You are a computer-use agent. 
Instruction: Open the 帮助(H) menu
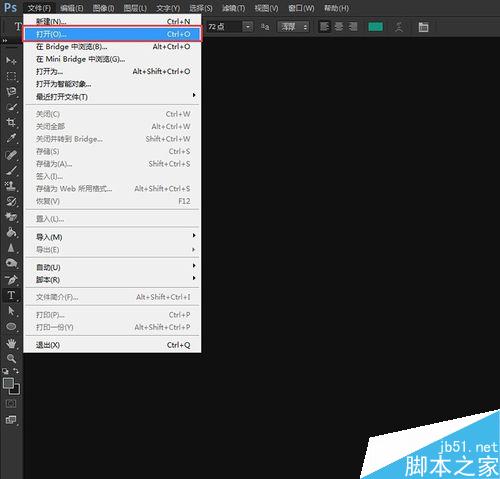point(336,8)
